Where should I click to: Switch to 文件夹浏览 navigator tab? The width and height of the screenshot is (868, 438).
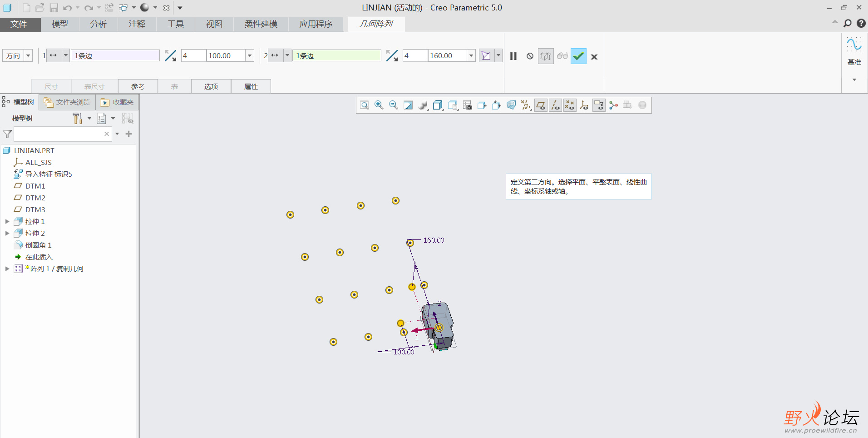[67, 102]
